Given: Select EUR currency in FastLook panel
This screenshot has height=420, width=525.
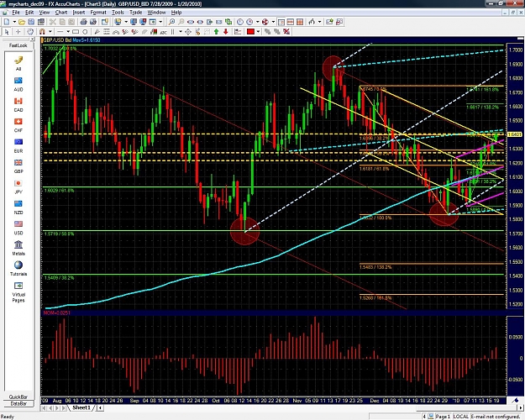Looking at the screenshot, I should 18,145.
